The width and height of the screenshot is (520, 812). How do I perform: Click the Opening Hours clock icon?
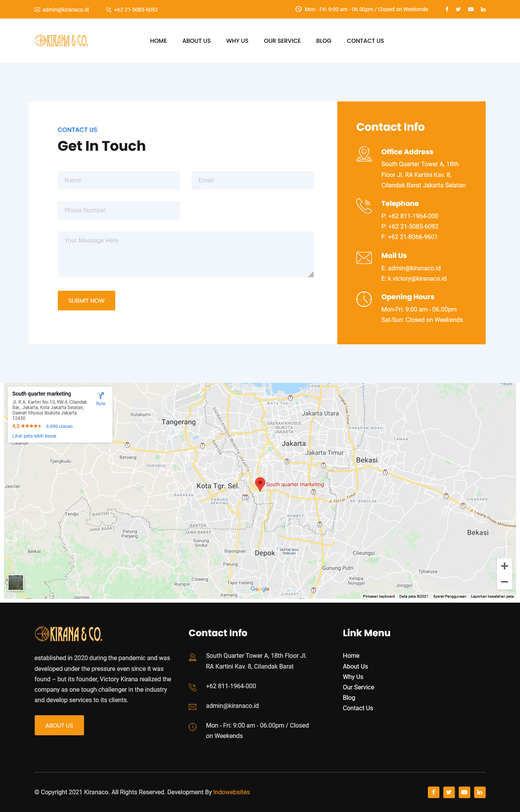364,299
